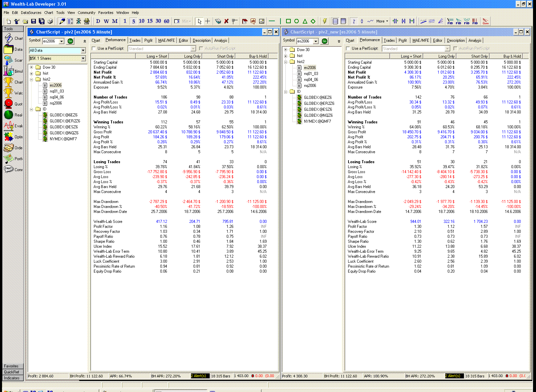Toggle AutoRun PerfScript checkbox in piv2 window
Viewport: 536px width, 392px height.
click(x=201, y=48)
